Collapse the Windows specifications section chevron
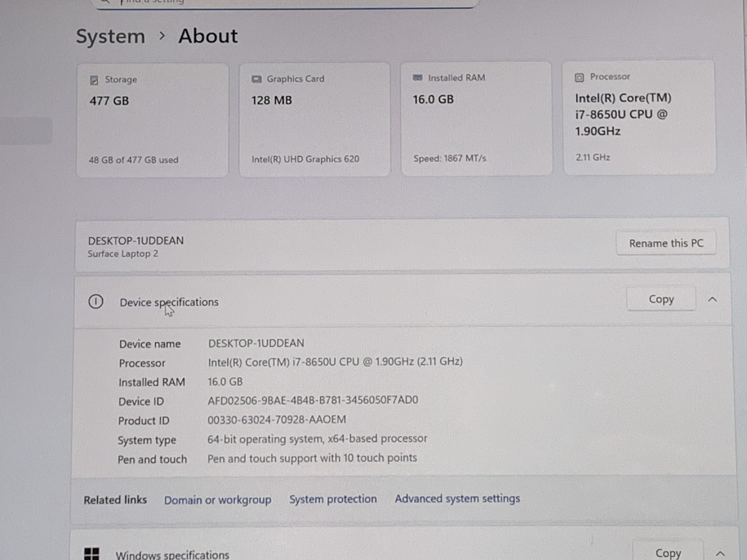The width and height of the screenshot is (747, 560). (720, 553)
